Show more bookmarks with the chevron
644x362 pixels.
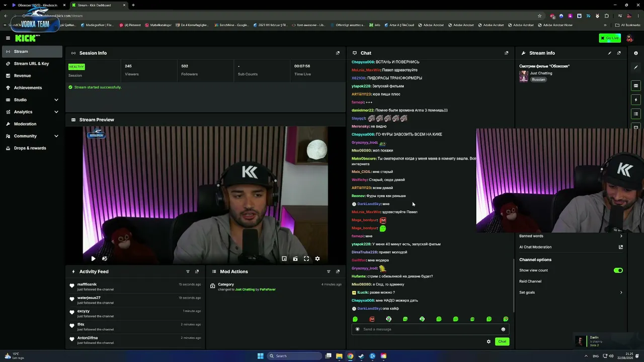(x=605, y=25)
